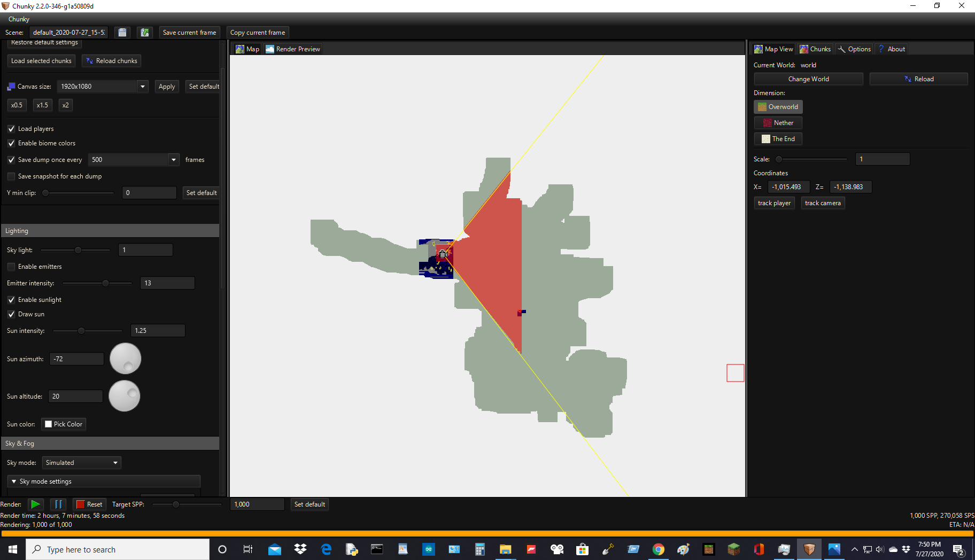Switch to the Nether dimension
Image resolution: width=975 pixels, height=560 pixels.
(x=778, y=122)
